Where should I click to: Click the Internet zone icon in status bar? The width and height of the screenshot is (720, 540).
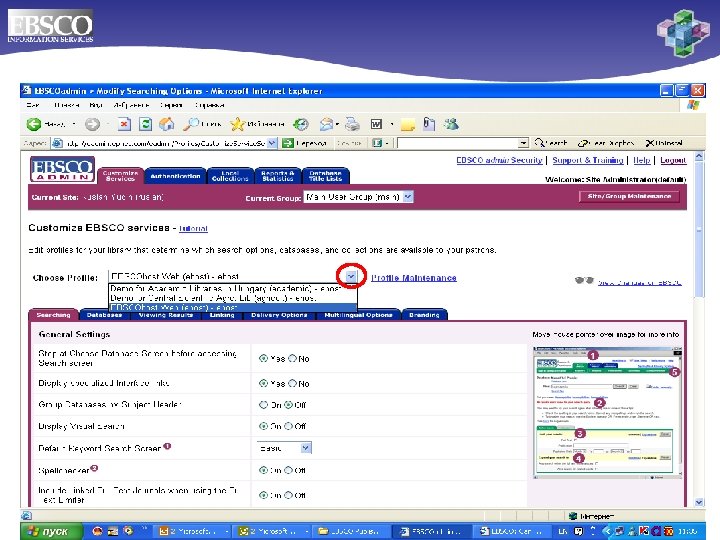573,516
